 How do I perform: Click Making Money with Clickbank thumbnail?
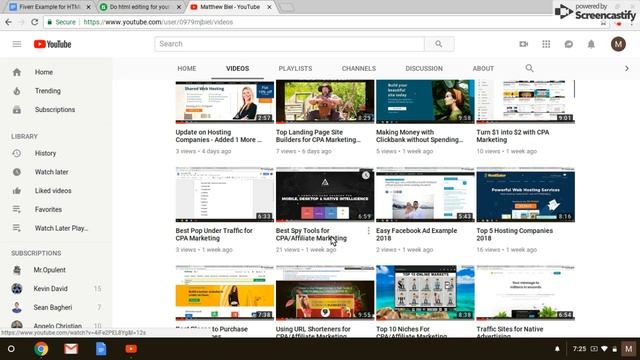[x=425, y=102]
